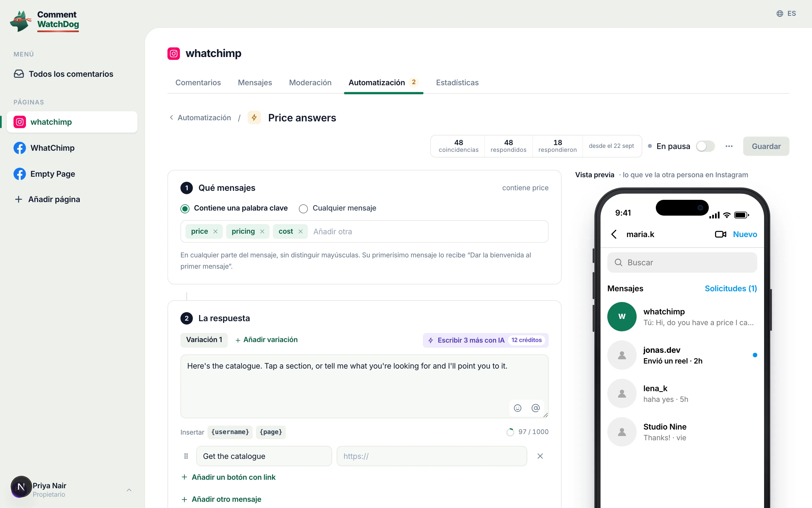The height and width of the screenshot is (508, 812).
Task: Open the emoji picker
Action: click(x=517, y=408)
